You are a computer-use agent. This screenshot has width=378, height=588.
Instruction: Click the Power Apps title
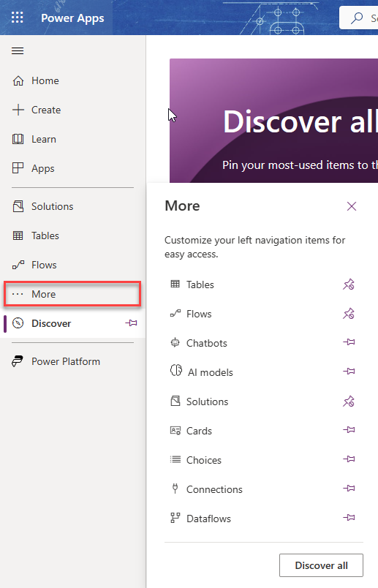[72, 18]
